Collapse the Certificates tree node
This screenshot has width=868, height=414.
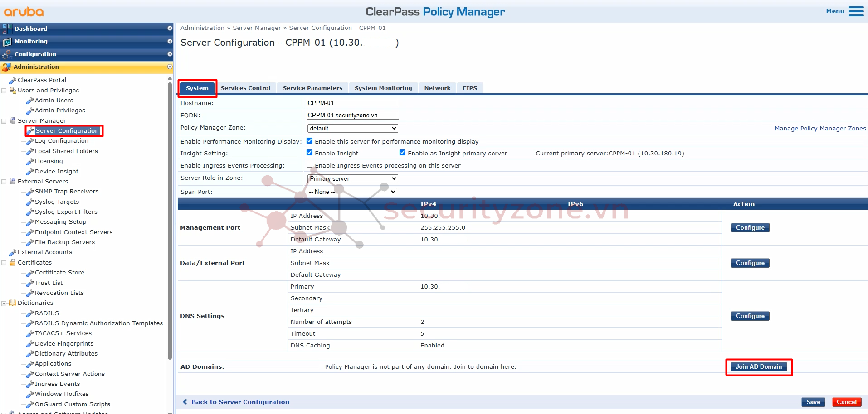(4, 263)
